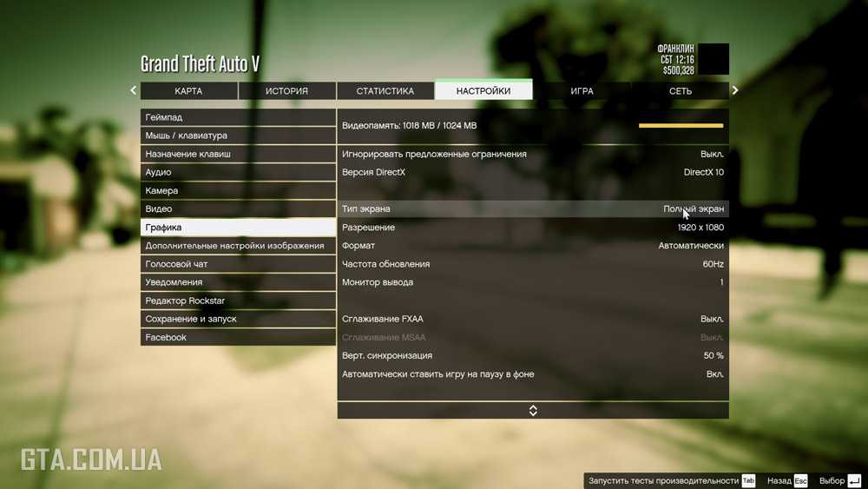Image resolution: width=868 pixels, height=489 pixels.
Task: Select the Графика category
Action: [x=238, y=227]
